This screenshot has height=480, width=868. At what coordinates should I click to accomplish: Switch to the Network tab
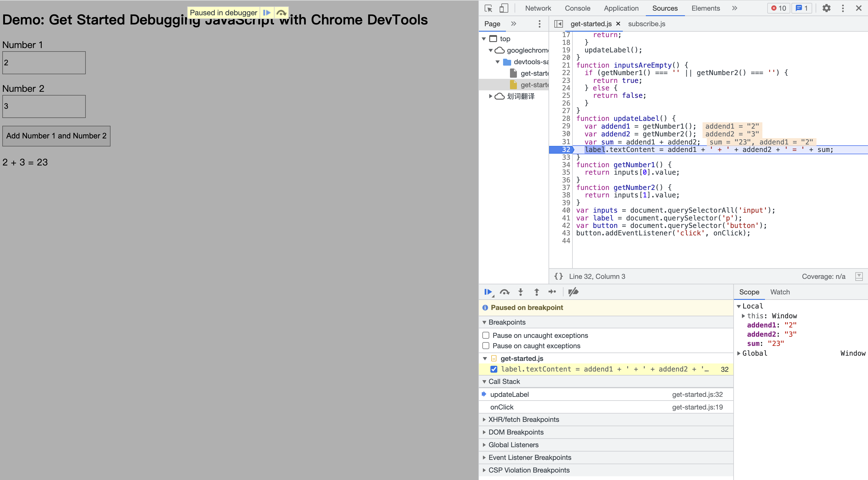coord(538,8)
